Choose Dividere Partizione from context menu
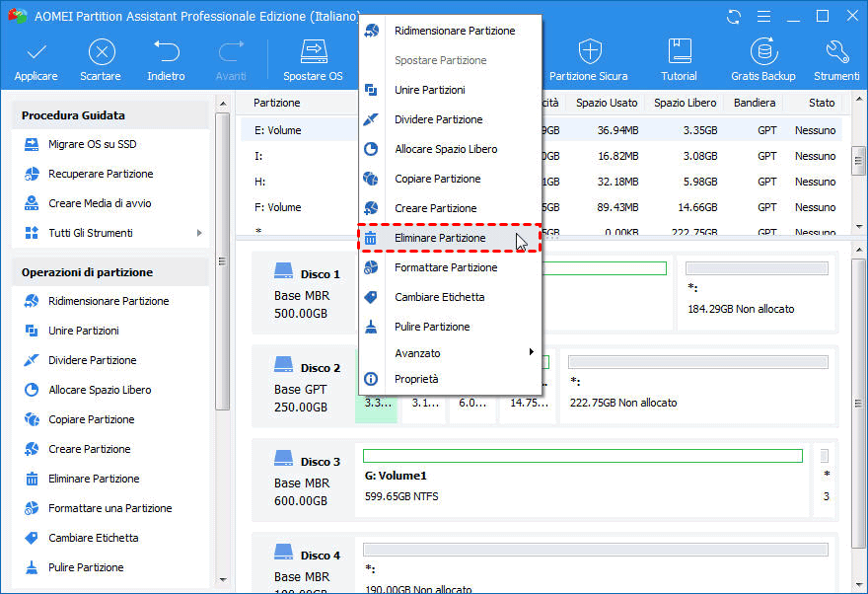 coord(450,119)
